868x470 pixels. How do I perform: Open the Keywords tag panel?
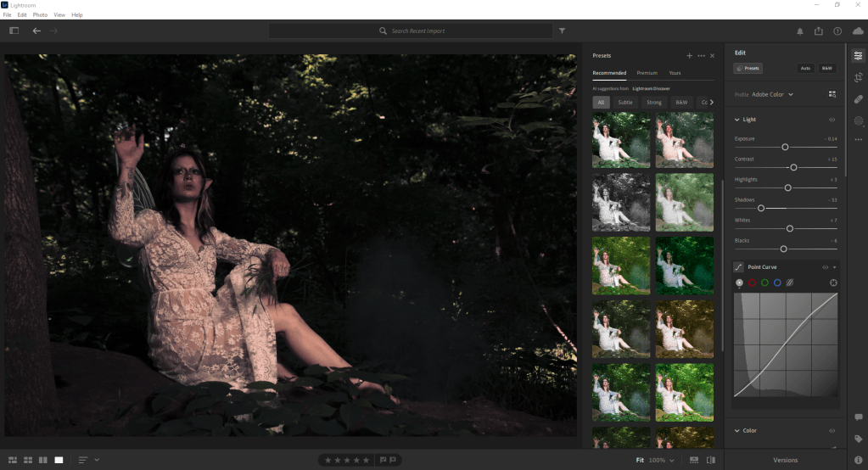858,439
